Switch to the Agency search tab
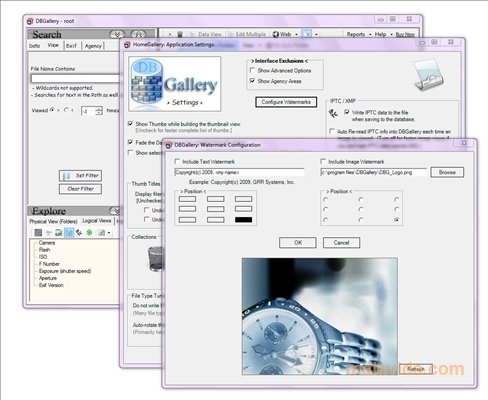488x400 pixels. 93,46
